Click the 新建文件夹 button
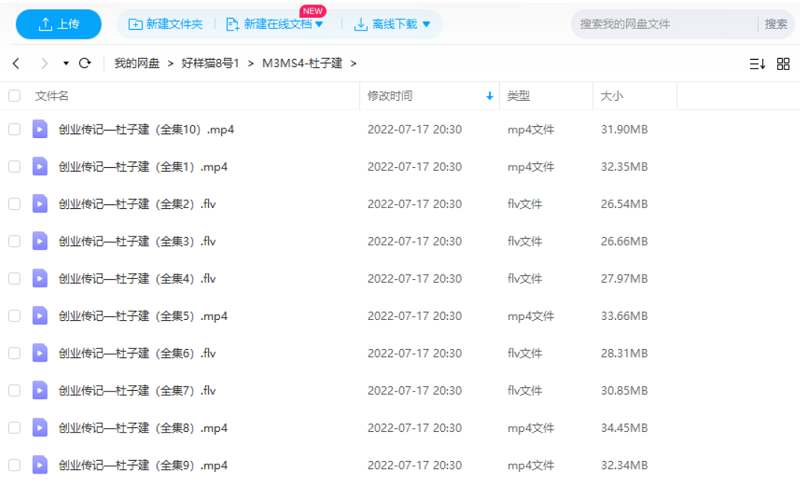The height and width of the screenshot is (496, 800). [165, 24]
